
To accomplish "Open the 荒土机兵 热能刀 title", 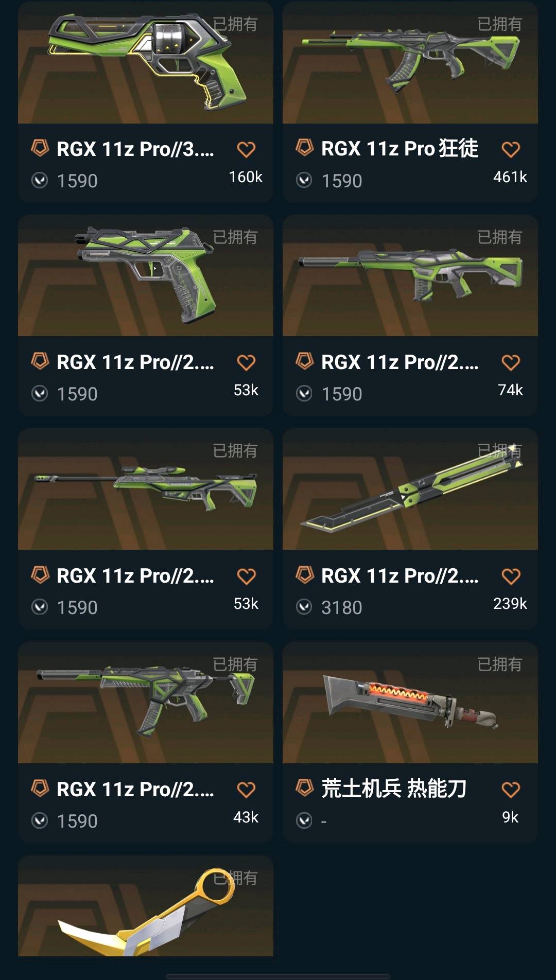I will 394,789.
